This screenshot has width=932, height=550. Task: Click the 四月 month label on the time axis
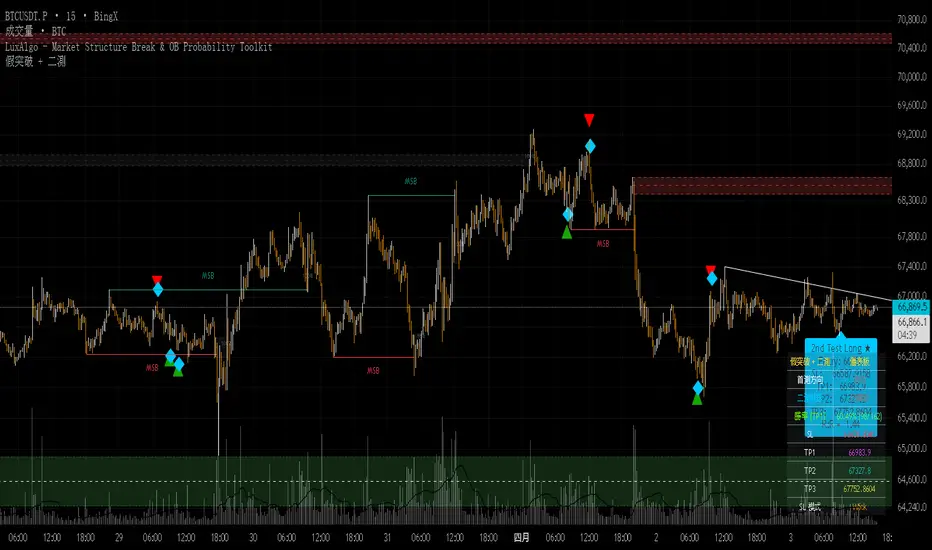[x=521, y=538]
